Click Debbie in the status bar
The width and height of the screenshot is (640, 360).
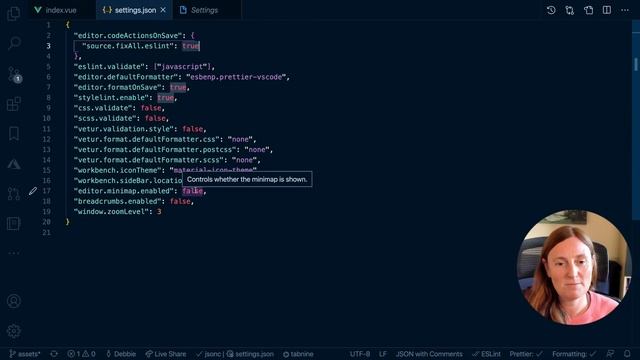click(x=121, y=354)
